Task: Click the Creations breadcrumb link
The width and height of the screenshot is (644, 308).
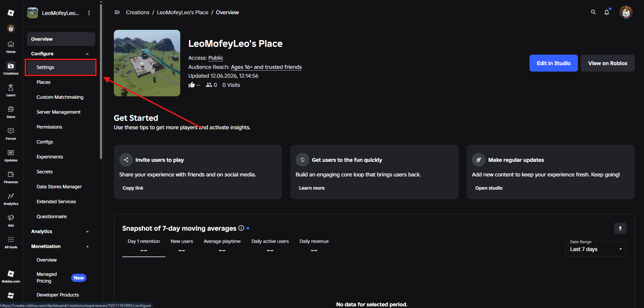Action: (x=138, y=12)
